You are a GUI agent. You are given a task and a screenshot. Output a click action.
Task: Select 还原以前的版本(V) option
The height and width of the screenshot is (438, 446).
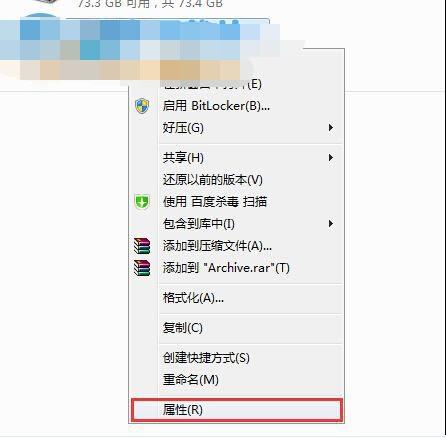[236, 180]
